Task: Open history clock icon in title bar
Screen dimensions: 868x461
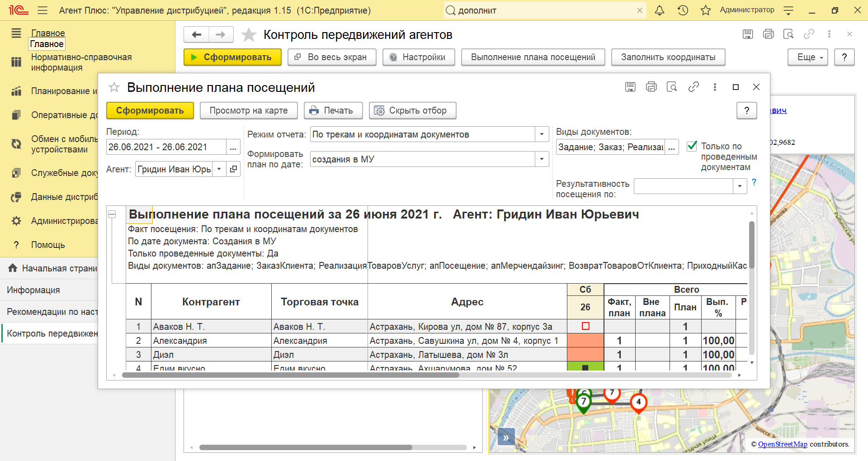Action: click(683, 10)
